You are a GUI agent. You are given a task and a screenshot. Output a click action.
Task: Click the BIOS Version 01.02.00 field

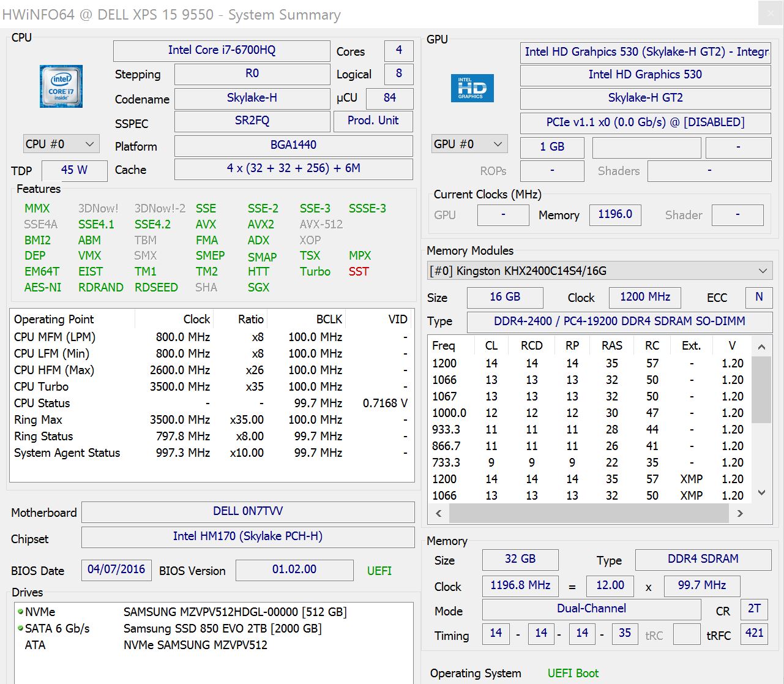[x=294, y=570]
